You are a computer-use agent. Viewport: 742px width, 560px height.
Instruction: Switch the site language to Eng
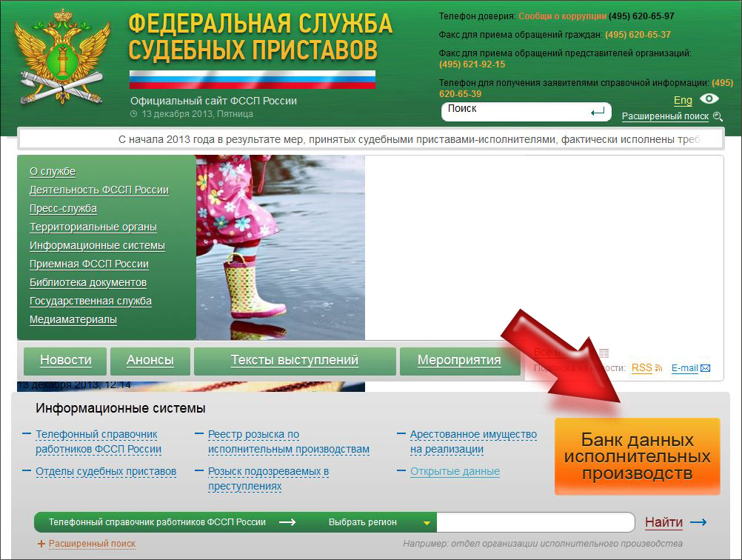(x=683, y=100)
